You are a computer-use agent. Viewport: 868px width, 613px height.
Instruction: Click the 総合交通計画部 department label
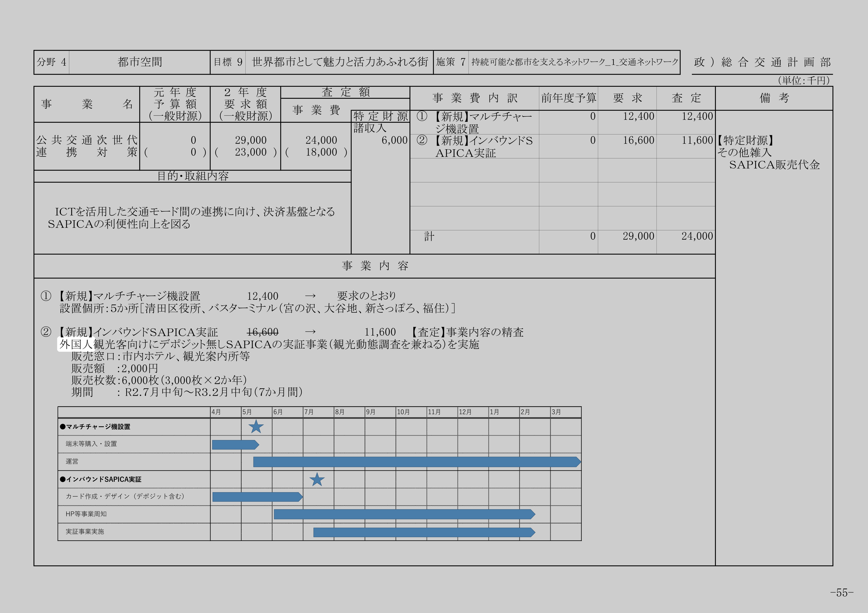click(x=776, y=62)
